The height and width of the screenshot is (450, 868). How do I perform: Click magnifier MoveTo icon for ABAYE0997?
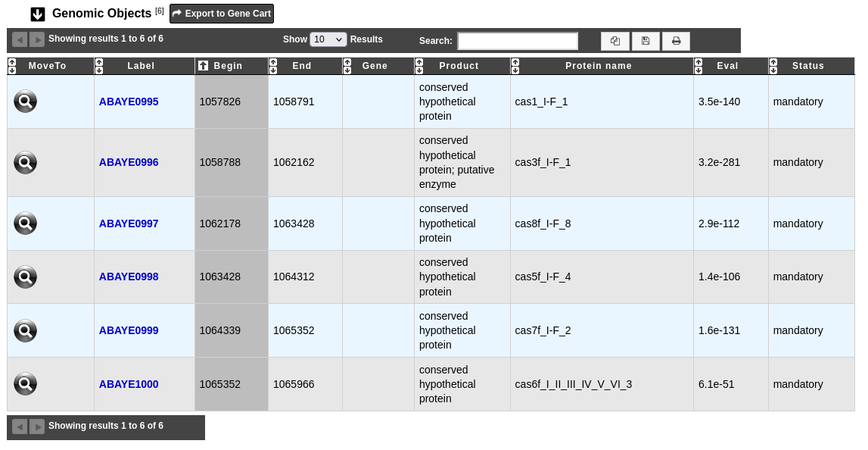[x=26, y=223]
